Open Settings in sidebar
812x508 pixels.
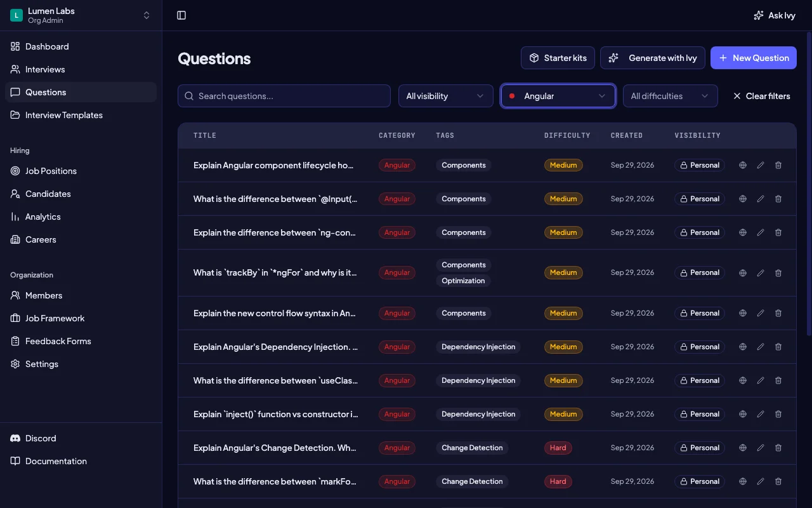coord(81,364)
